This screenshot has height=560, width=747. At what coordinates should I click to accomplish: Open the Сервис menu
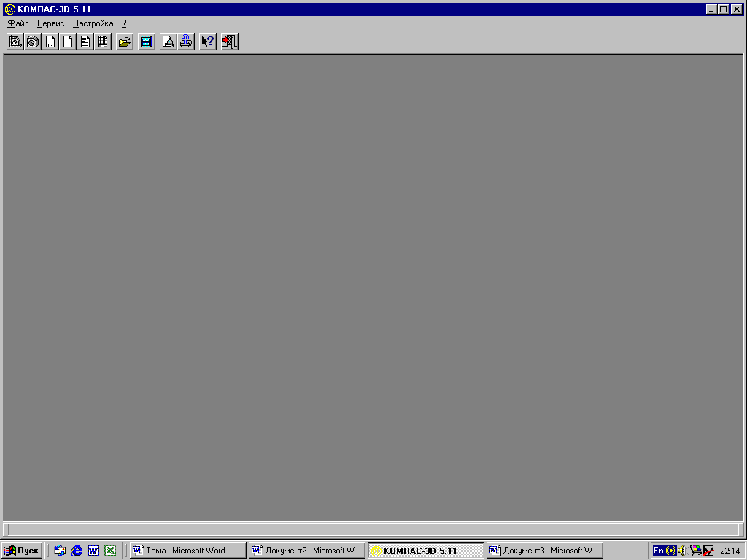(x=50, y=23)
